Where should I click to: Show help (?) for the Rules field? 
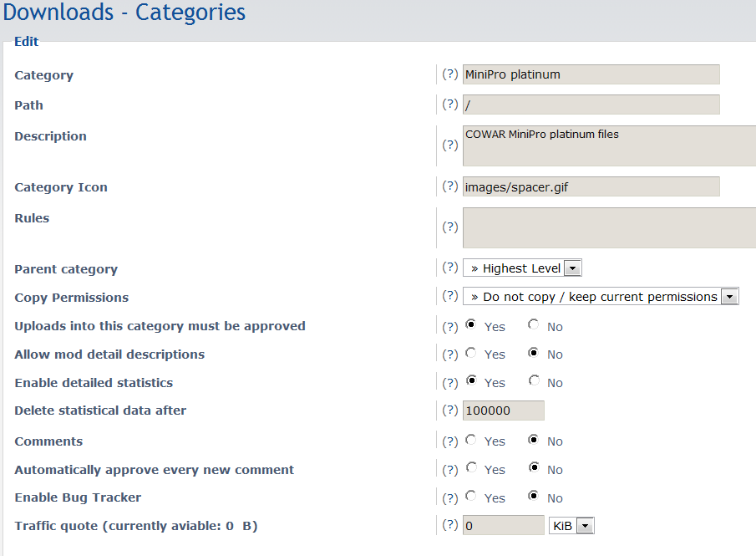pyautogui.click(x=449, y=227)
